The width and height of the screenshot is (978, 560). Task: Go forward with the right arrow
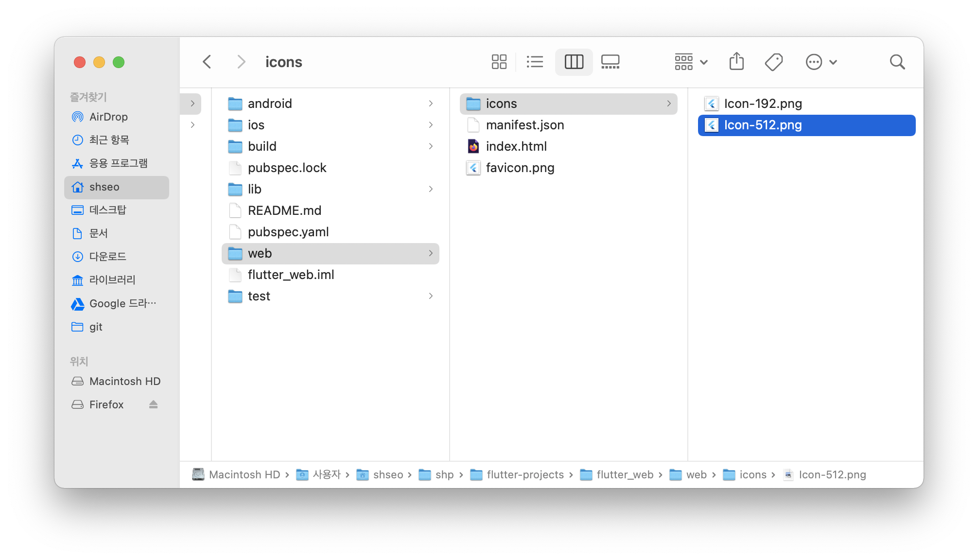pos(241,62)
